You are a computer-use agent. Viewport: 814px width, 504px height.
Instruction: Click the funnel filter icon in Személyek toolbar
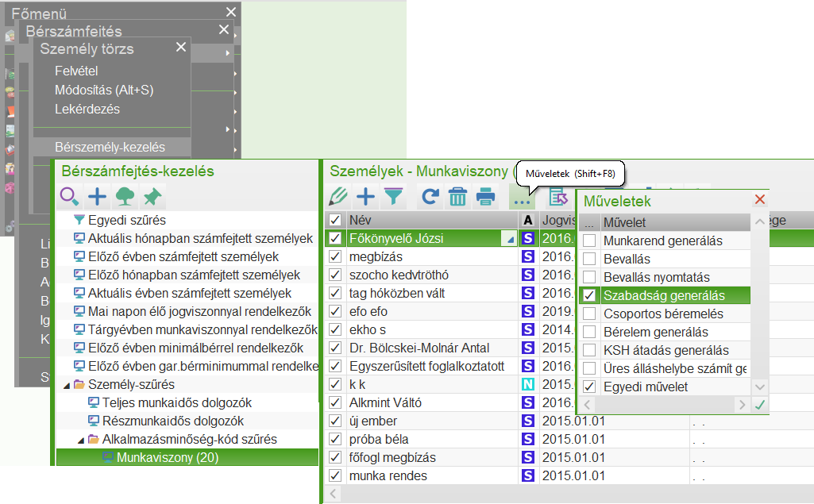(394, 197)
